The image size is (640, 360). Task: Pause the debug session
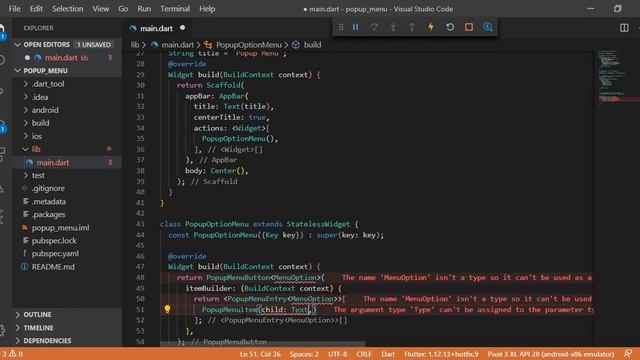pyautogui.click(x=356, y=27)
